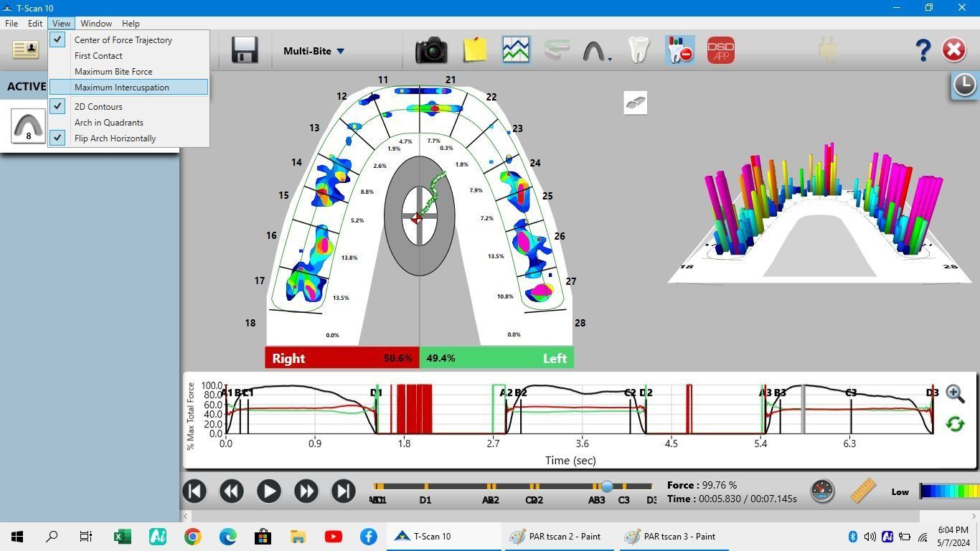The image size is (980, 551).
Task: Zoom the force graph with the magnifier icon
Action: point(955,393)
